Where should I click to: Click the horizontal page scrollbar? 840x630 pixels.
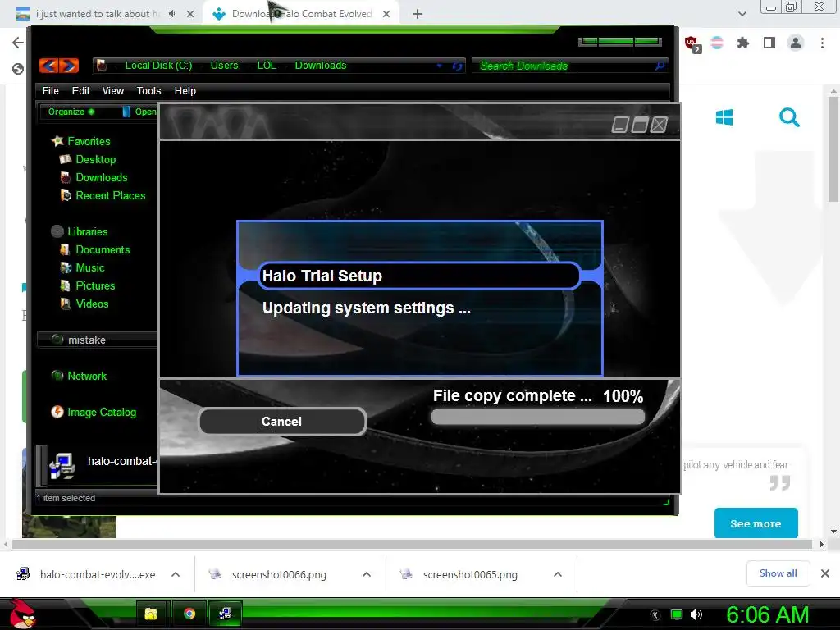point(412,545)
